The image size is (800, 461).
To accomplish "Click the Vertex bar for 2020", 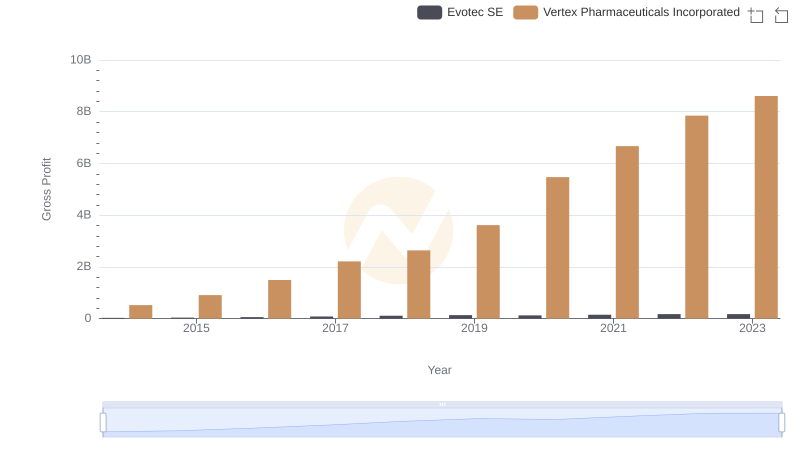I will 558,248.
